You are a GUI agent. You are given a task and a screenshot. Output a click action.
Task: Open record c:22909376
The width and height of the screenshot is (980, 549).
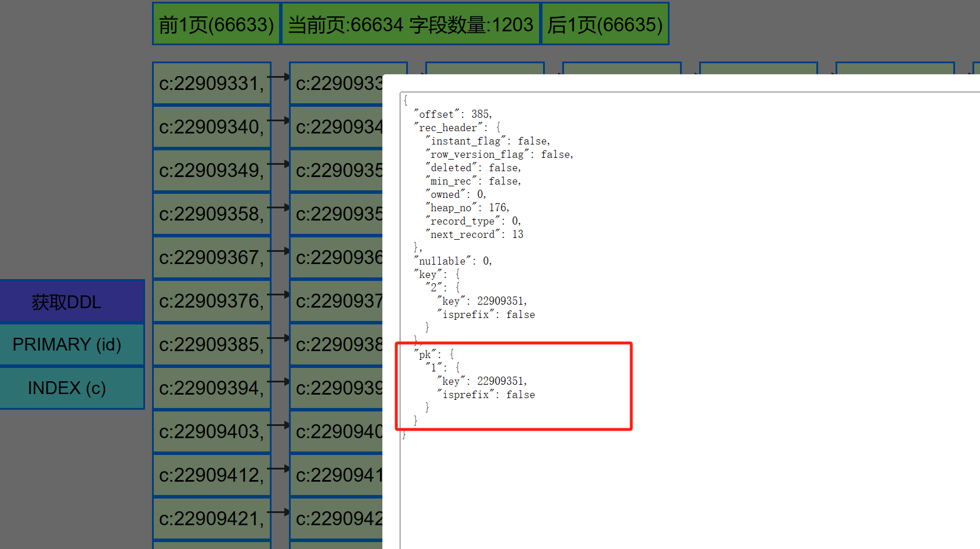click(212, 301)
